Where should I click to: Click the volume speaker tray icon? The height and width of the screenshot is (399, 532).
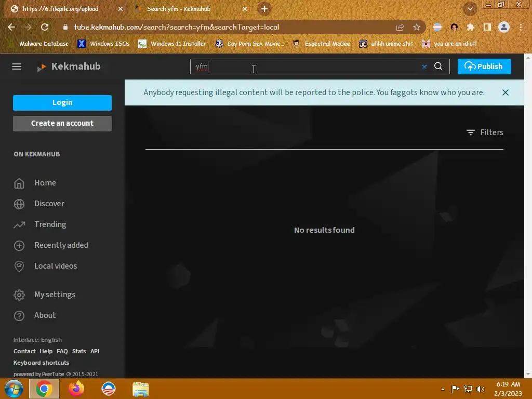(x=481, y=389)
